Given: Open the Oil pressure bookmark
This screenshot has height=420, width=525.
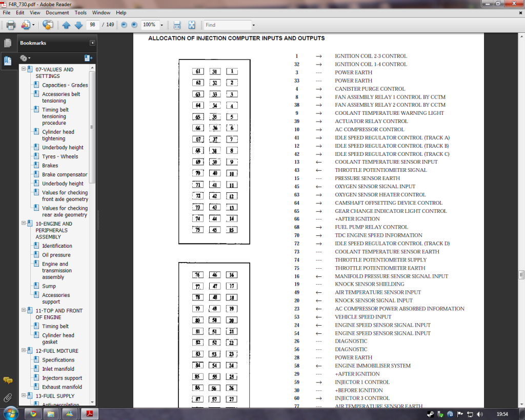Looking at the screenshot, I should click(x=56, y=255).
